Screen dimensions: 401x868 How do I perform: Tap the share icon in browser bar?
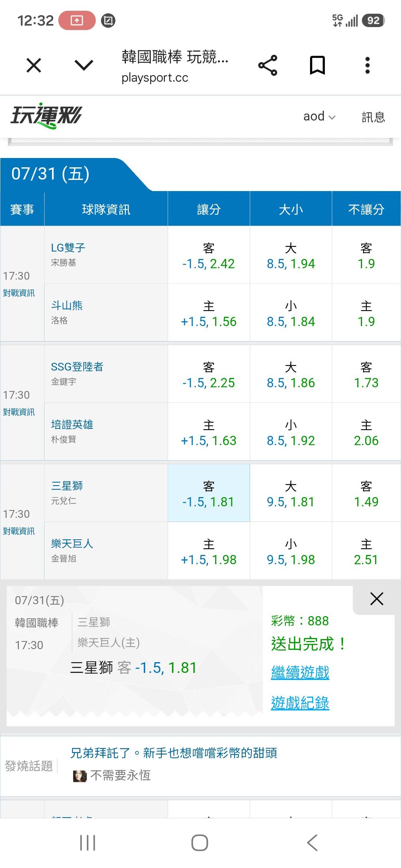pos(268,65)
